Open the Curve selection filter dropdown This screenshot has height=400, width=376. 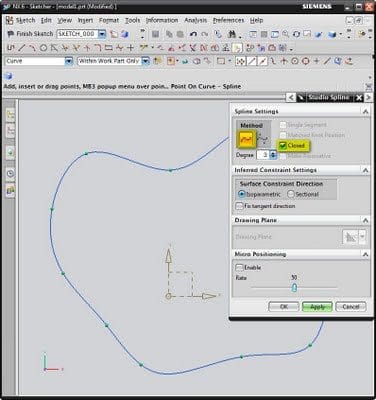point(69,61)
